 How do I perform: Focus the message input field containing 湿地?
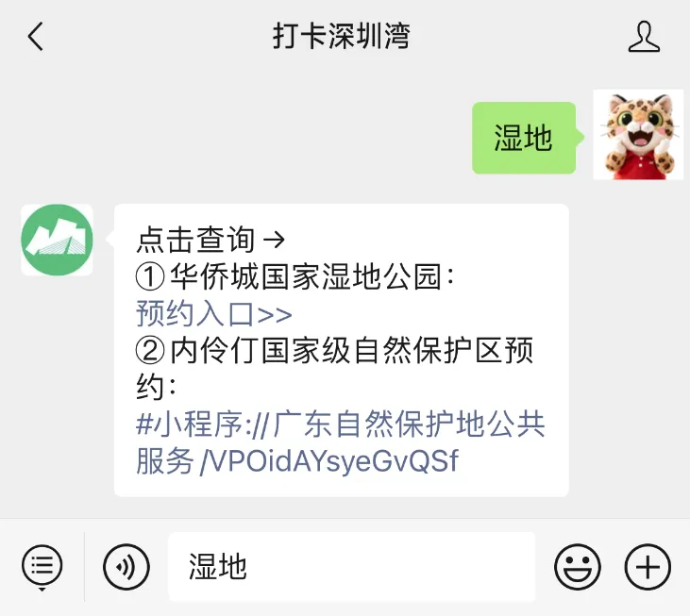tap(351, 566)
